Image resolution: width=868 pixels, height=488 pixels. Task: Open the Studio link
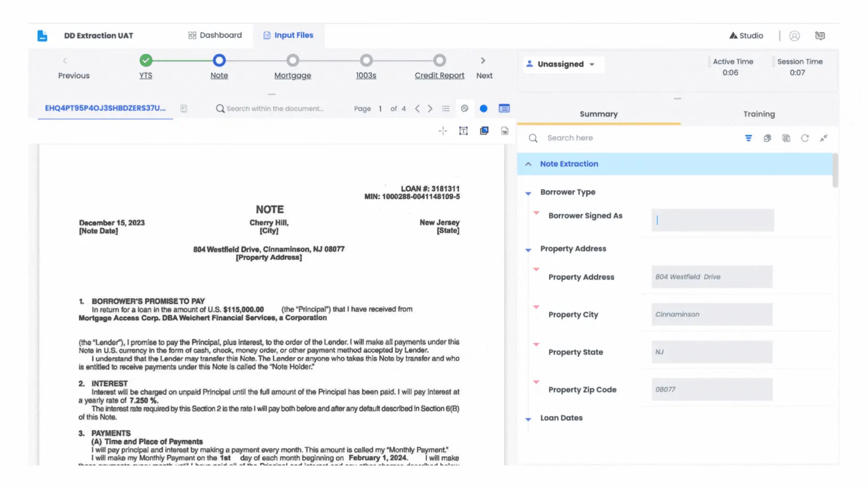tap(746, 36)
